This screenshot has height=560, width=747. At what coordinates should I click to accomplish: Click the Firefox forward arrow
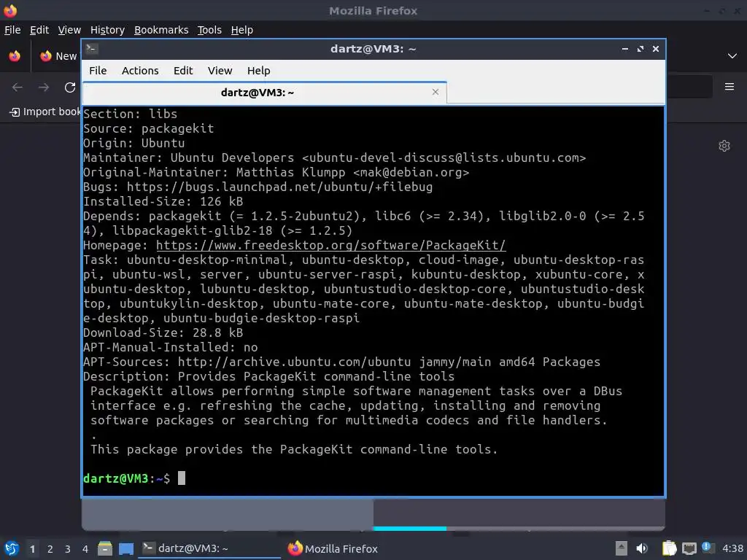tap(44, 87)
